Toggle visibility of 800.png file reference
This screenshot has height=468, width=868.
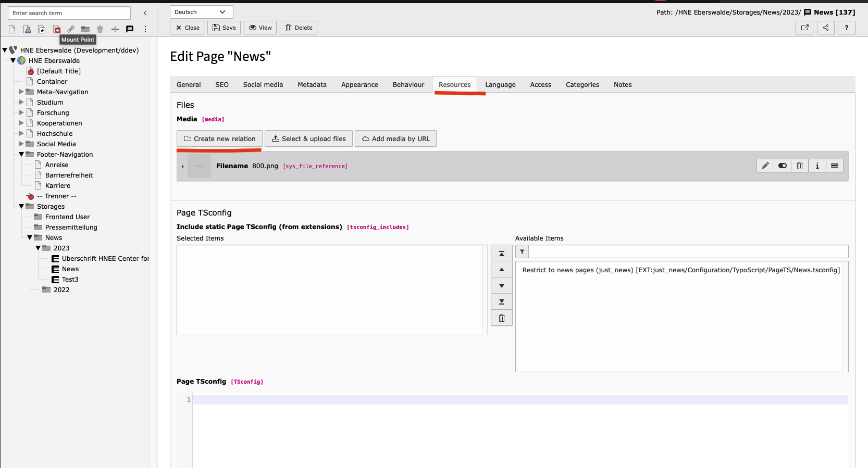[783, 166]
